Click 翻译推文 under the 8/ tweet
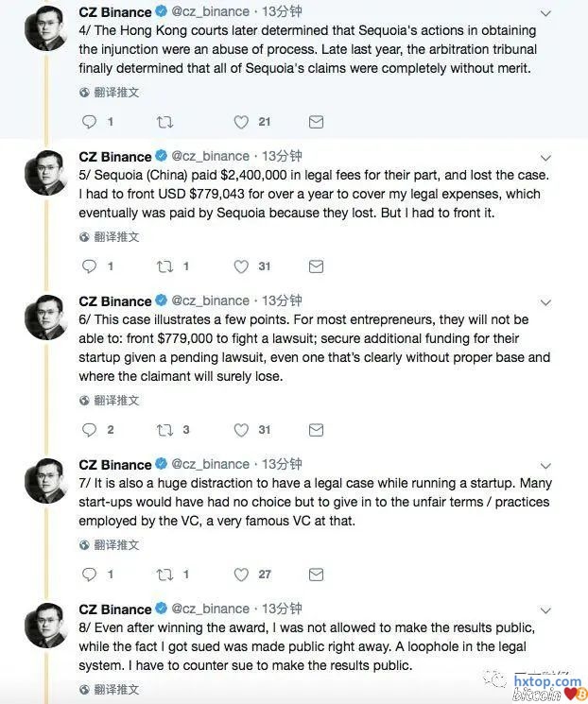 (x=115, y=690)
